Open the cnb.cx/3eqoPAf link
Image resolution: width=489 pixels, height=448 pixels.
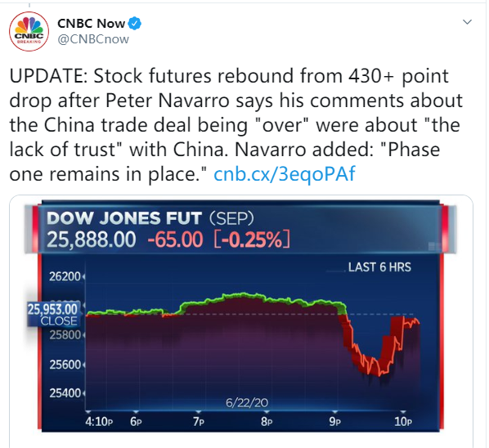[284, 173]
